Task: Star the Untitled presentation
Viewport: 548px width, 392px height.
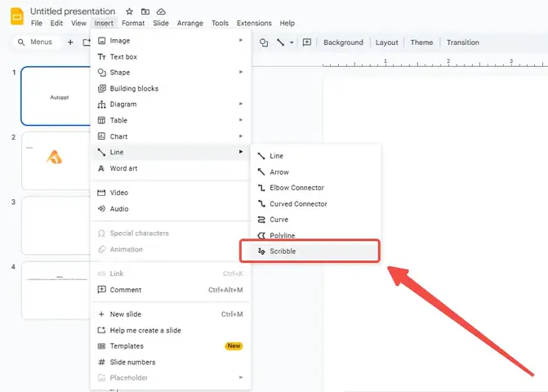Action: pos(129,11)
